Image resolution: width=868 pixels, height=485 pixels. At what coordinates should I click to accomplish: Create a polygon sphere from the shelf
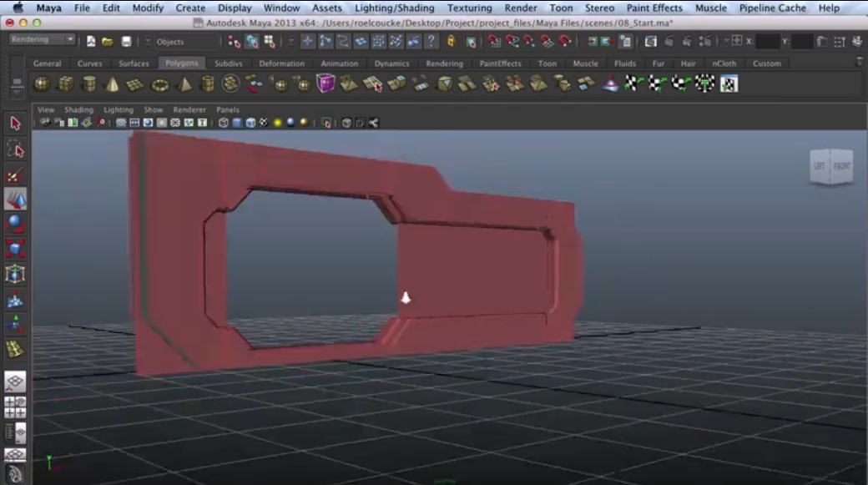point(42,84)
